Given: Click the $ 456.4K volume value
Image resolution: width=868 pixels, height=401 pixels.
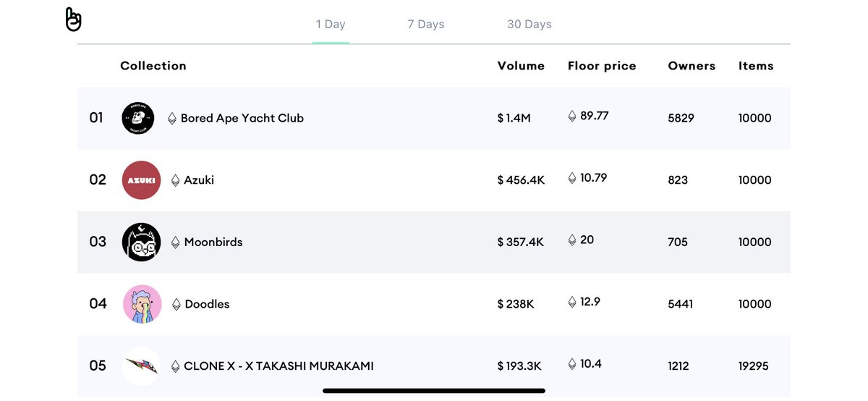Looking at the screenshot, I should 521,180.
